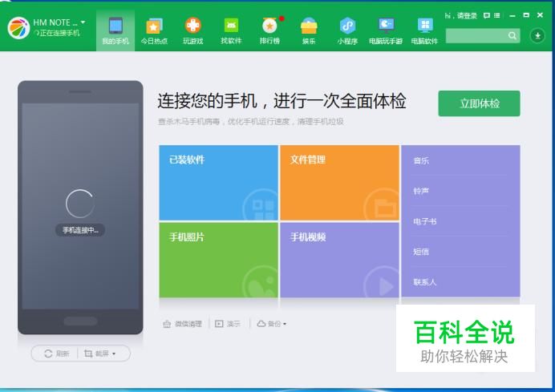
Task: Expand the 截屏 screenshot dropdown
Action: click(x=99, y=354)
